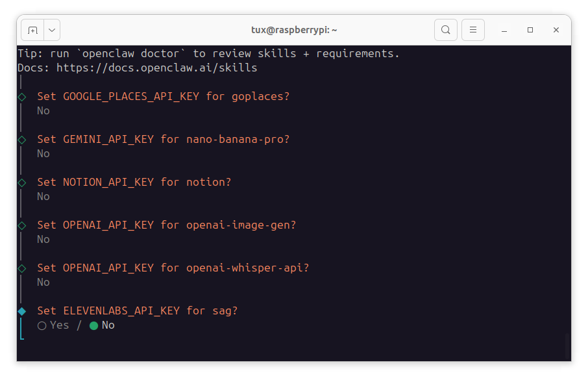Select the No radio option

point(94,325)
